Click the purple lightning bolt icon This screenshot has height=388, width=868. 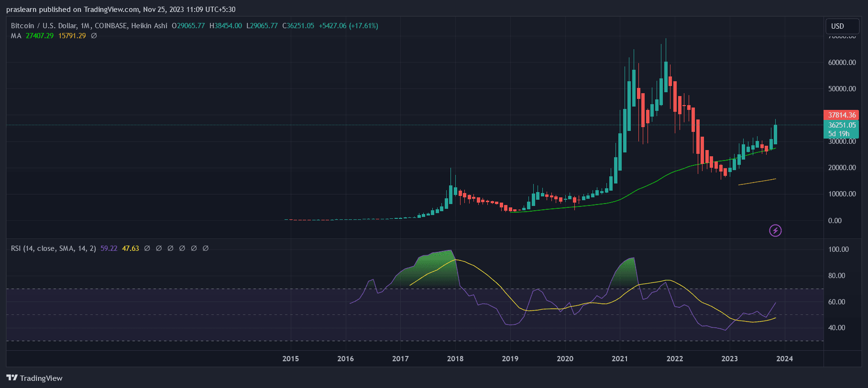click(x=775, y=231)
